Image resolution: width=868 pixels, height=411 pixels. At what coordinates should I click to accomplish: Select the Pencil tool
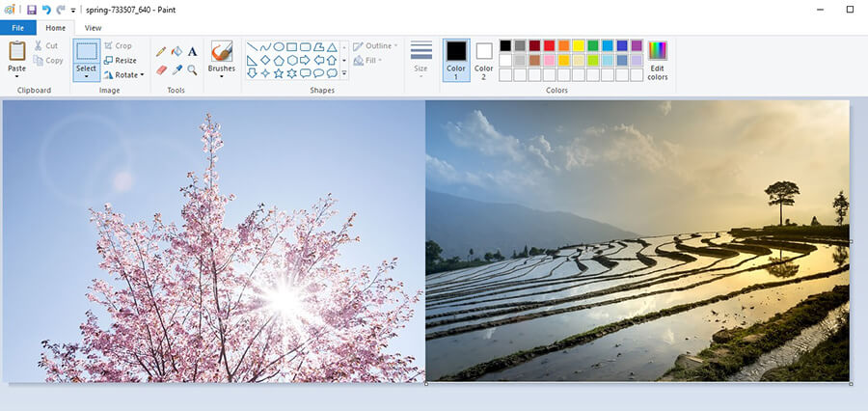(x=161, y=51)
